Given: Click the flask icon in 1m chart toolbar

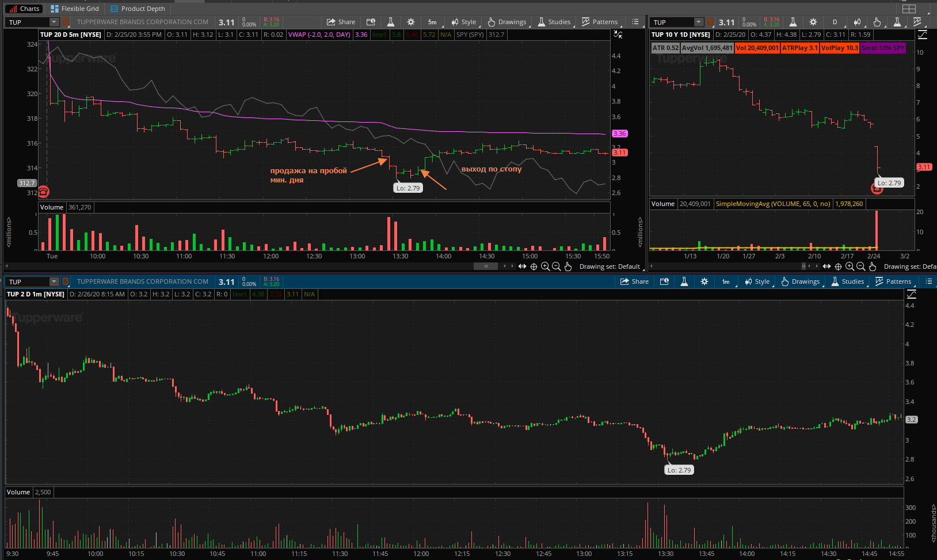Looking at the screenshot, I should click(684, 281).
